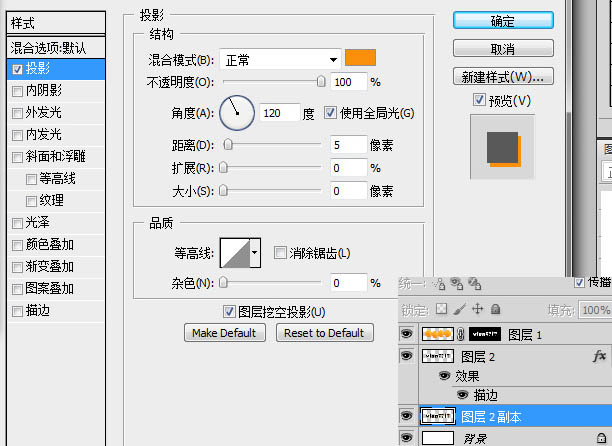The height and width of the screenshot is (446, 612).
Task: Hide 图层 1 using its eye icon
Action: (407, 334)
